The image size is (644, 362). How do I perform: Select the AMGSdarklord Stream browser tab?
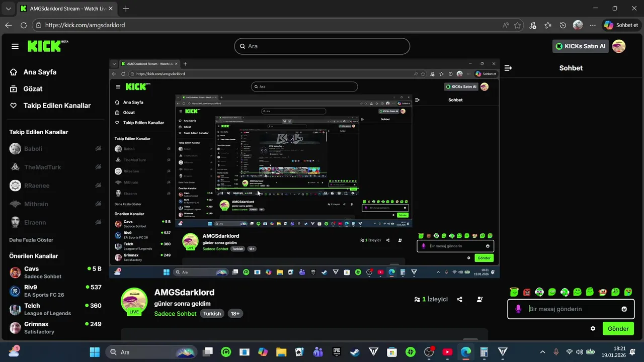coord(65,9)
